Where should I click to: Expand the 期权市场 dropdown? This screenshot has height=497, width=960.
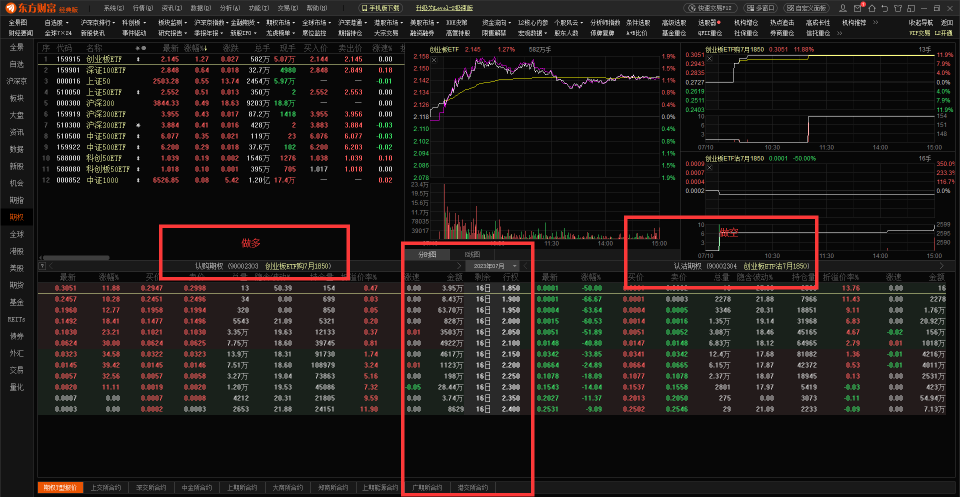(x=280, y=22)
